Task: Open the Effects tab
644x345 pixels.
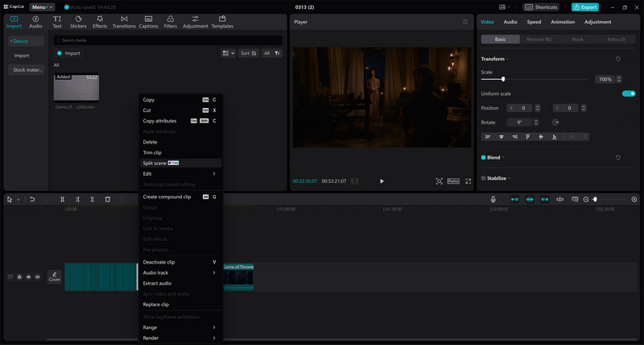Action: (x=100, y=22)
